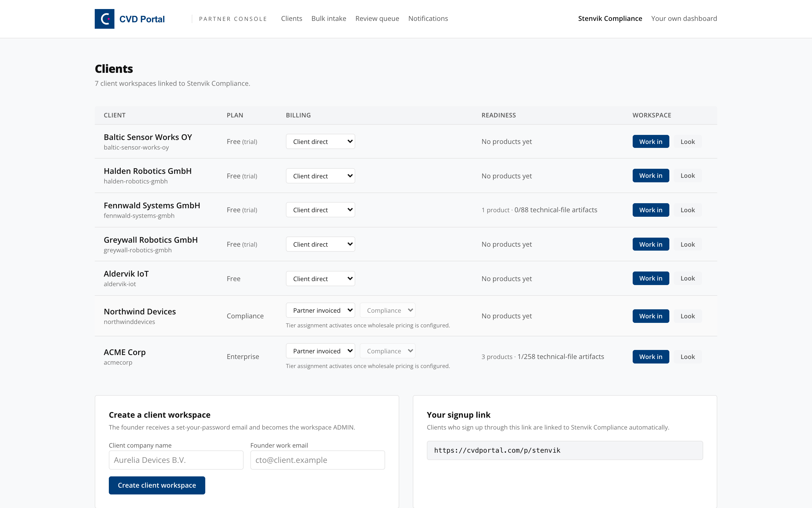Click the Greywall Robotics GmbH name
Screen dimensions: 812x508
[x=151, y=240]
